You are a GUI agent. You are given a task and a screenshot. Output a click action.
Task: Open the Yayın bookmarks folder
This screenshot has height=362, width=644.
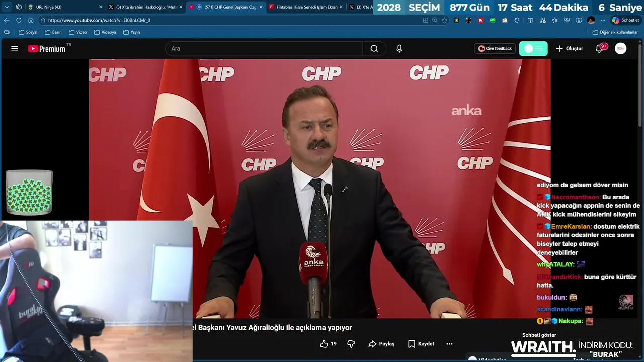[x=131, y=32]
